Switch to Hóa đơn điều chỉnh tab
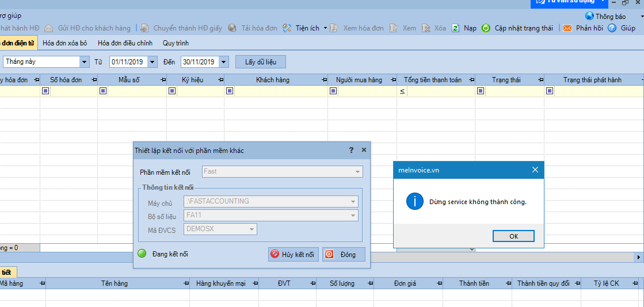The height and width of the screenshot is (307, 644). coord(125,43)
